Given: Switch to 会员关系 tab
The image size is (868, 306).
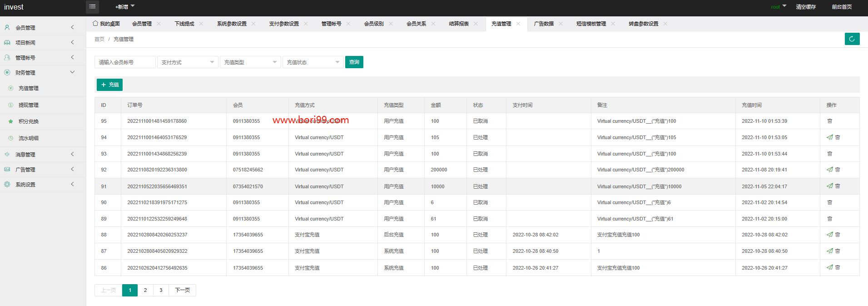Looking at the screenshot, I should (x=417, y=24).
